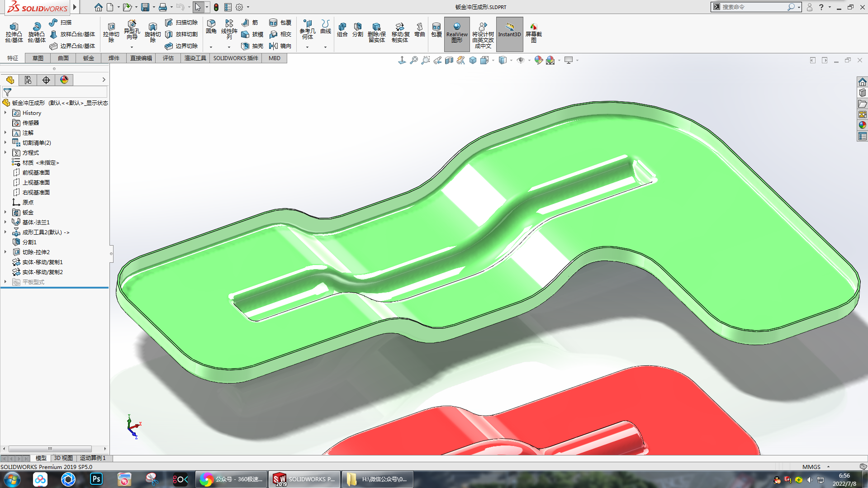Click the 筋 rib tool
Image resolution: width=868 pixels, height=488 pixels.
click(x=250, y=23)
